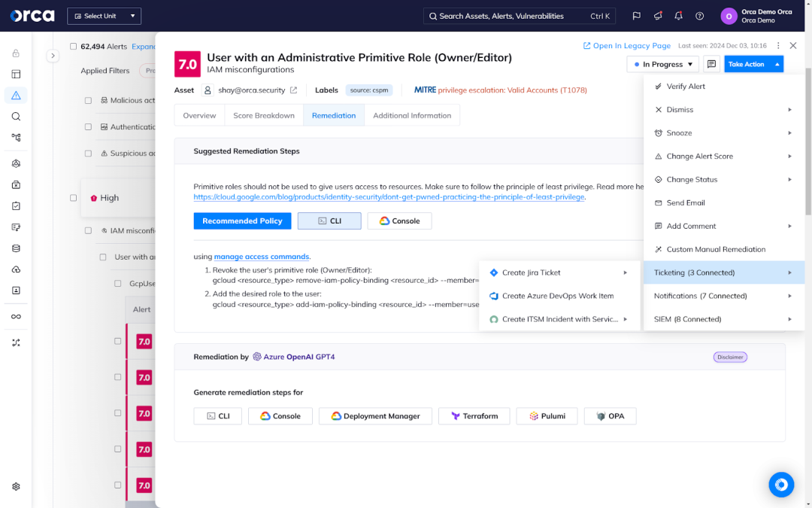Open asset shay@orca.security external link icon

click(x=294, y=90)
